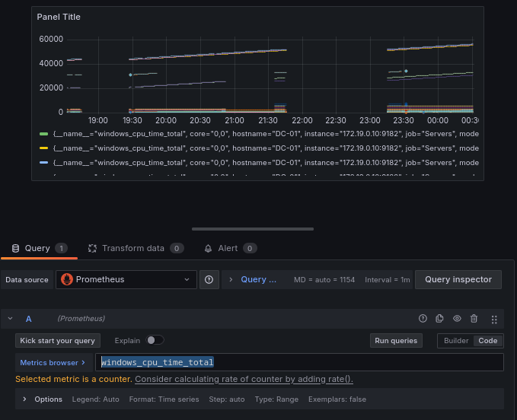The width and height of the screenshot is (517, 420).
Task: Expand the Options row chevron
Action: point(24,399)
